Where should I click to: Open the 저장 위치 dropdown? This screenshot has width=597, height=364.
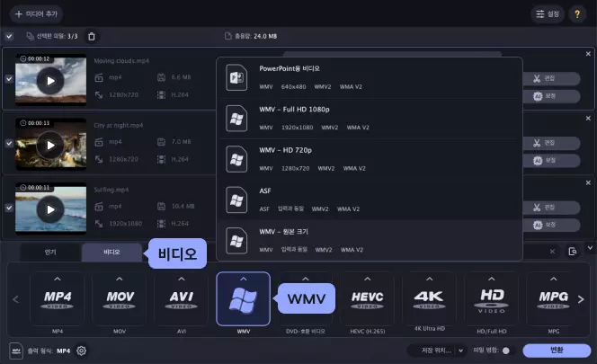[438, 351]
